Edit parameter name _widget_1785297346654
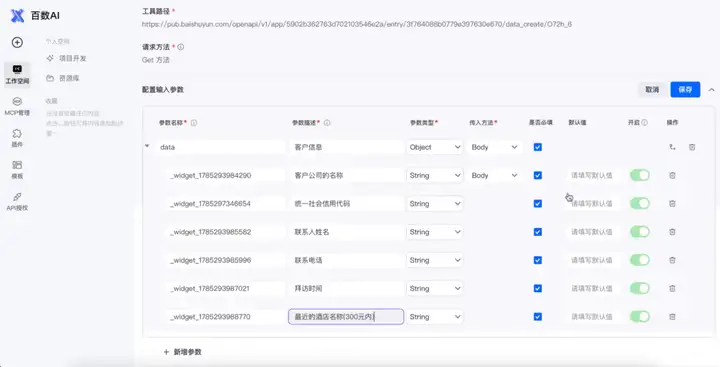 [x=225, y=203]
